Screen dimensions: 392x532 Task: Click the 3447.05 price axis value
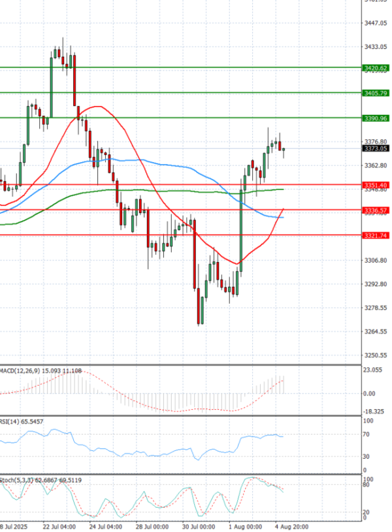point(376,23)
